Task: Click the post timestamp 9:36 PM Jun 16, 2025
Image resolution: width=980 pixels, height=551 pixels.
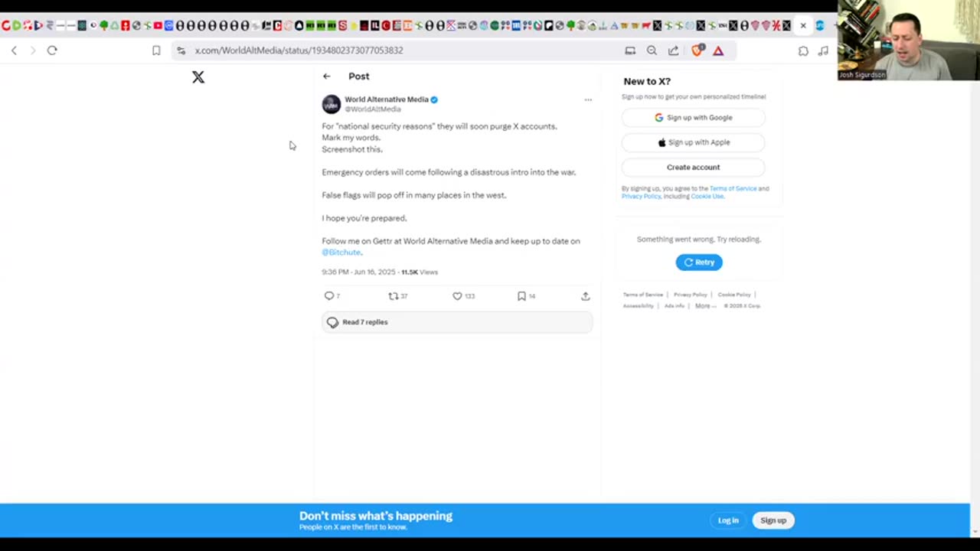Action: [x=358, y=272]
